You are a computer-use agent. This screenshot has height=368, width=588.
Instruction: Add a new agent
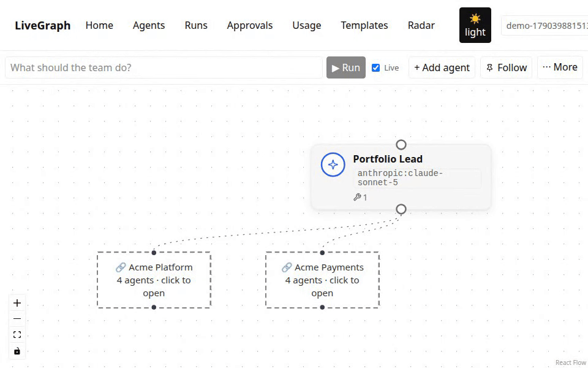click(442, 67)
